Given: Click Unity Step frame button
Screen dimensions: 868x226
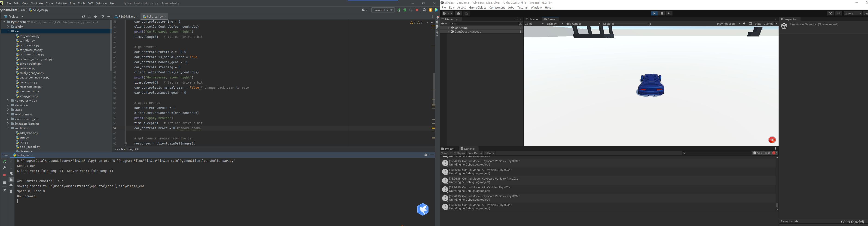Looking at the screenshot, I should [669, 13].
